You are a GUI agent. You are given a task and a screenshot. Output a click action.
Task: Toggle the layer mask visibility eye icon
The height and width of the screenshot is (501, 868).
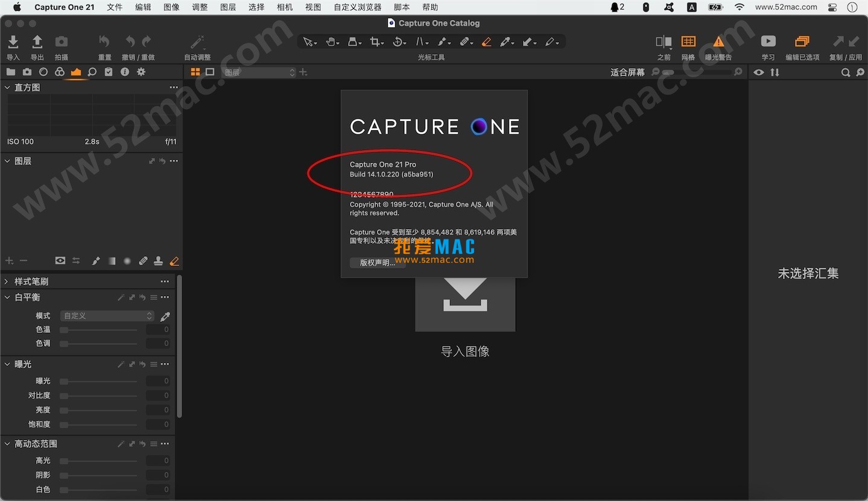pos(60,260)
